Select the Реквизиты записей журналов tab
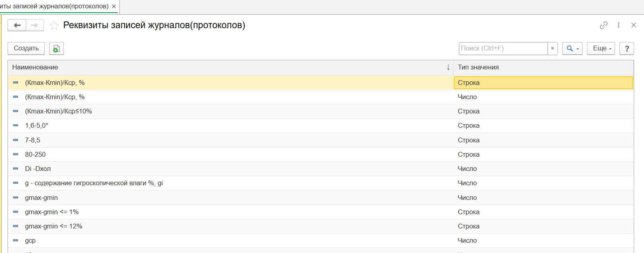The width and height of the screenshot is (644, 253). coord(54,6)
